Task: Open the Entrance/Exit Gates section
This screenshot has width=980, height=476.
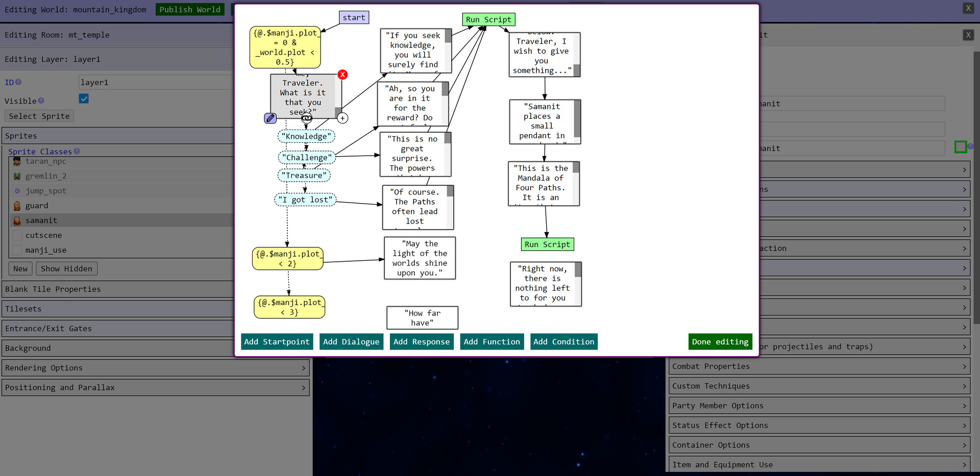Action: [x=117, y=329]
